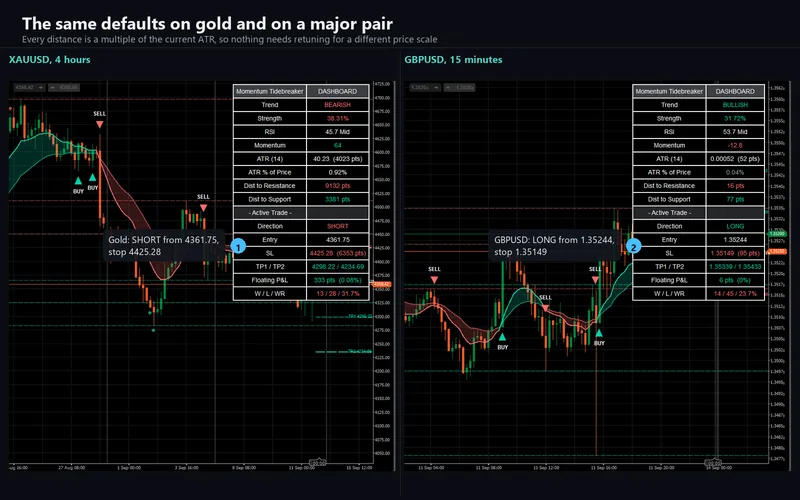The height and width of the screenshot is (500, 800).
Task: Click the momentum value '64' in XAUUSD dashboard
Action: [337, 145]
